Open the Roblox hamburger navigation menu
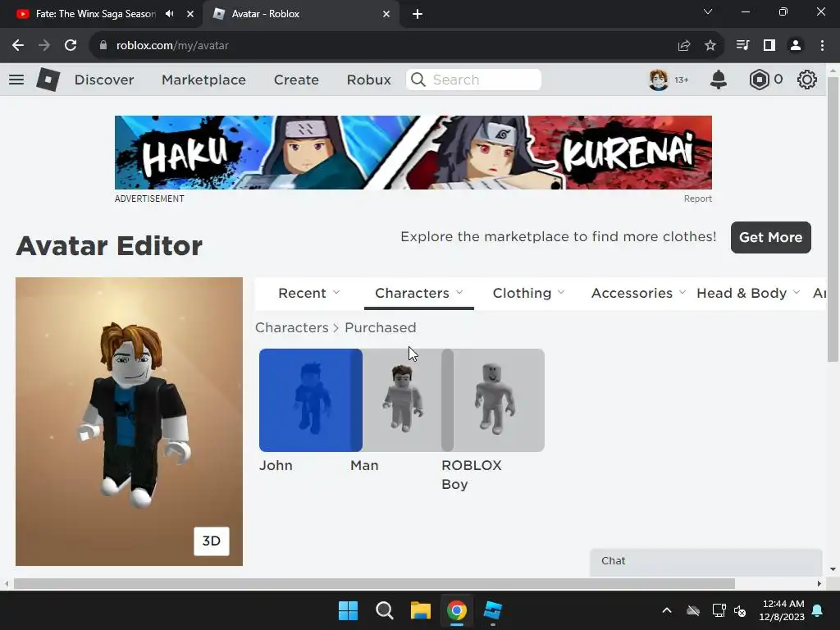Viewport: 840px width, 630px height. 16,80
